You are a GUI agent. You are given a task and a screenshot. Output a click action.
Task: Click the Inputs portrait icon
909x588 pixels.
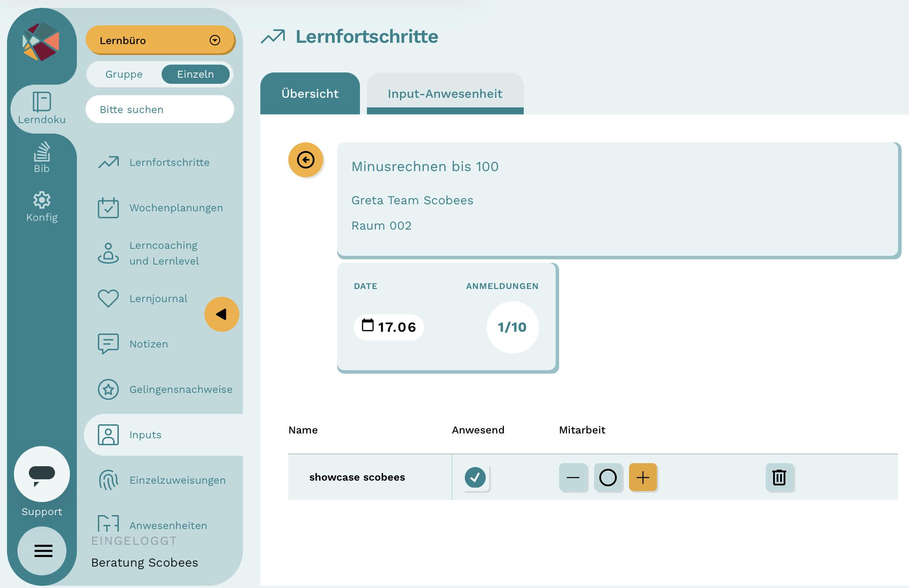[x=108, y=435]
